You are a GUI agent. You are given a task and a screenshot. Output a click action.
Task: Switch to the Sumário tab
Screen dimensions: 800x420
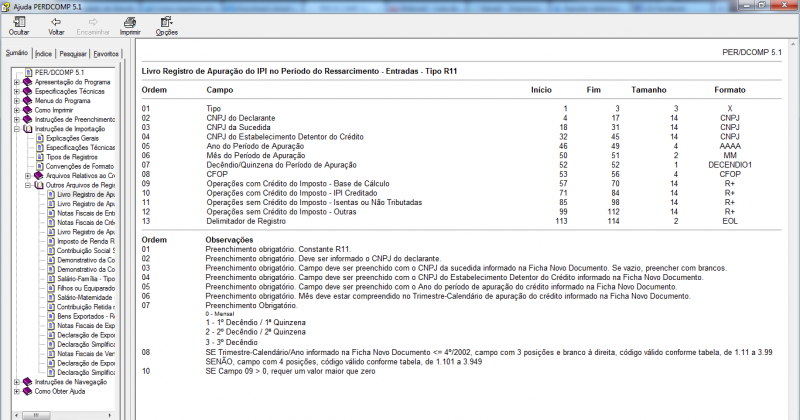pos(17,53)
